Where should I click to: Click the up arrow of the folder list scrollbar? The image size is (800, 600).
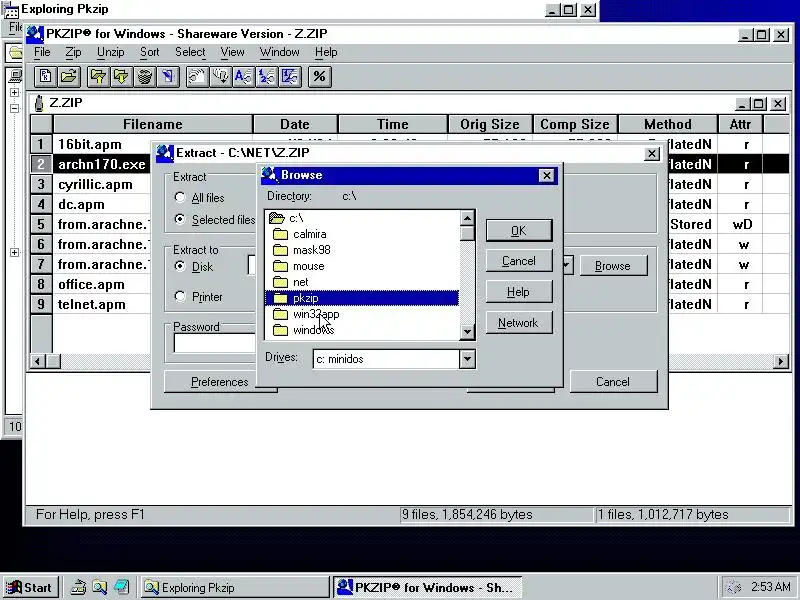[x=467, y=218]
